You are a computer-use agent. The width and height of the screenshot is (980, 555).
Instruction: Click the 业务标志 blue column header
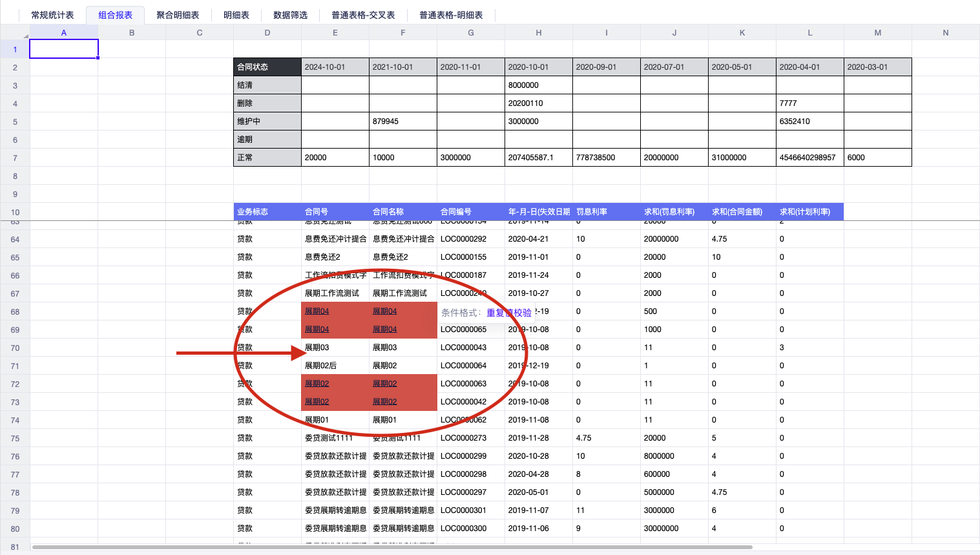[267, 212]
